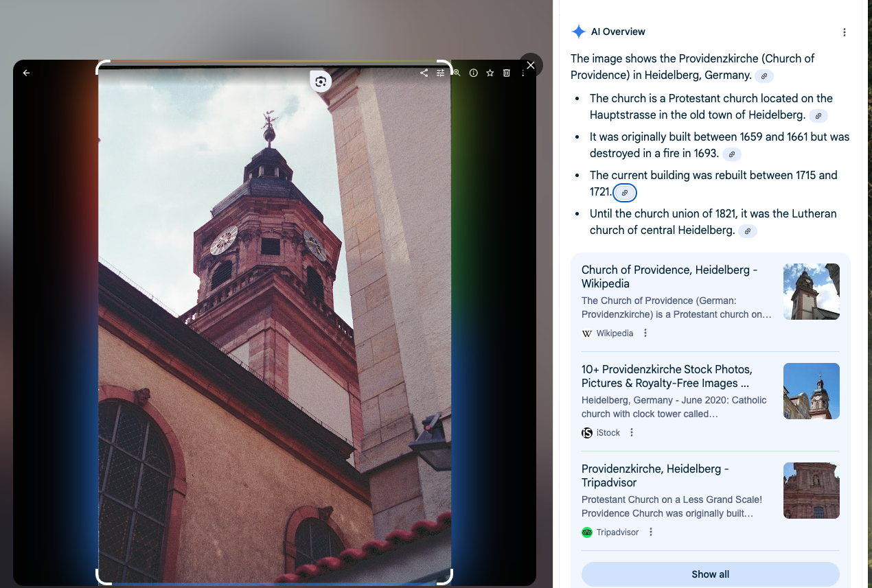Click the Tripadvisor owl favicon

587,532
